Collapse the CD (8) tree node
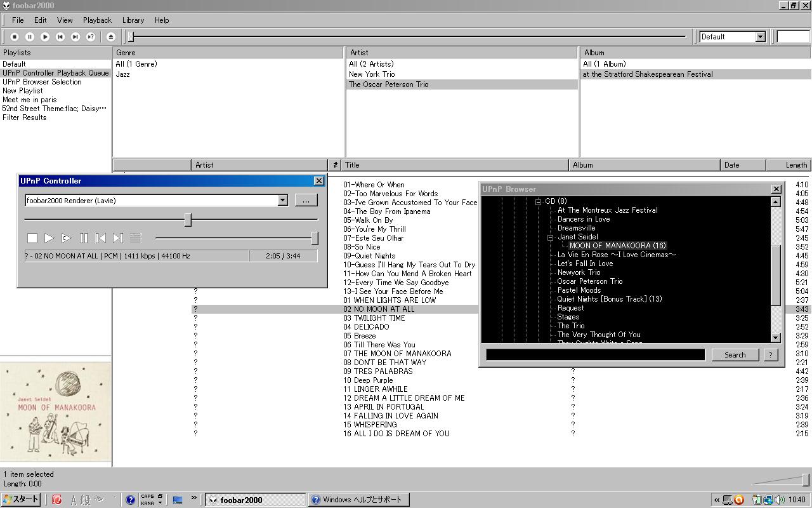Viewport: 812px width, 508px height. tap(539, 201)
